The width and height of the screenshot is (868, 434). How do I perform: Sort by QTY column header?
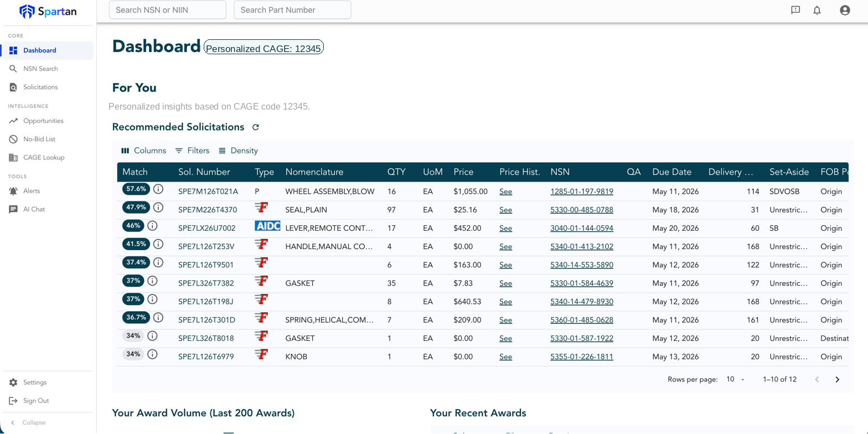click(396, 172)
